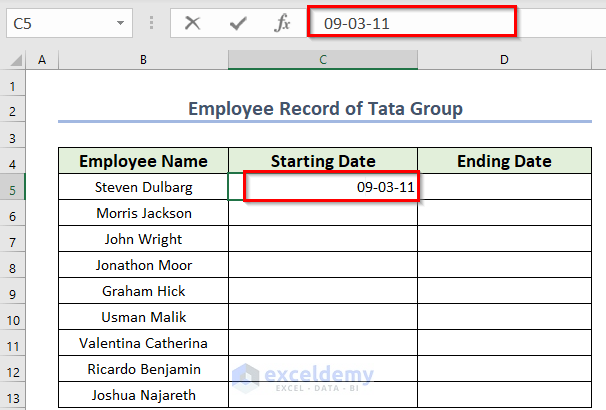The width and height of the screenshot is (606, 410).
Task: Select column C header
Action: (x=323, y=61)
